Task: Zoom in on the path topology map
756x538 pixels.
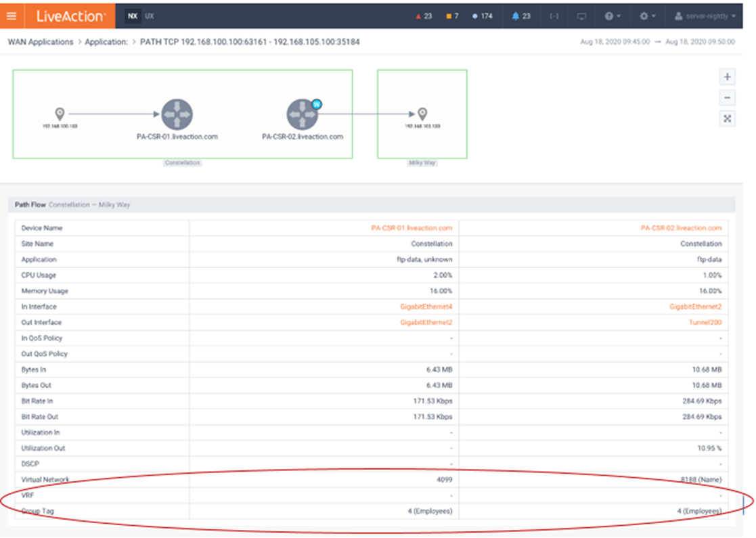Action: (727, 76)
